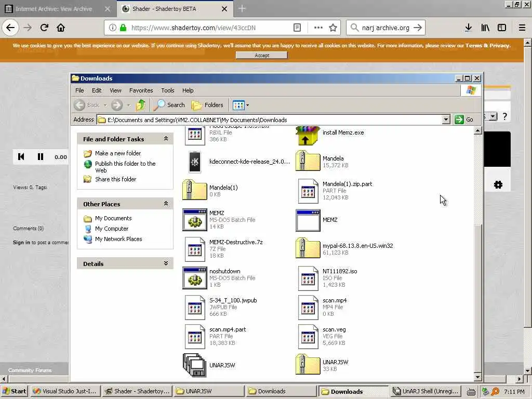Open the Windows Start menu
This screenshot has height=399, width=532.
pos(15,391)
